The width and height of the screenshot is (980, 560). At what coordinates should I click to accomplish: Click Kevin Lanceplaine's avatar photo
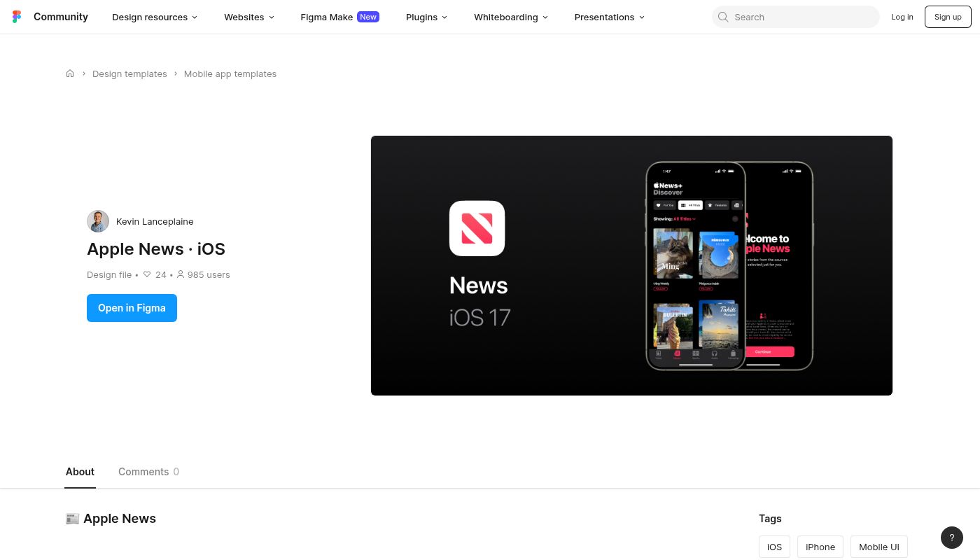[x=98, y=221]
